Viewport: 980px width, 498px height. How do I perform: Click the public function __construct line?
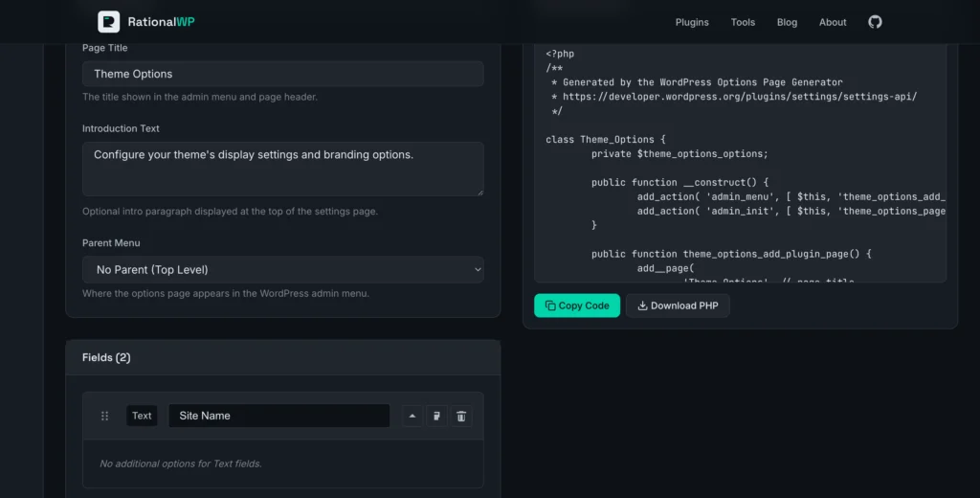pyautogui.click(x=680, y=182)
